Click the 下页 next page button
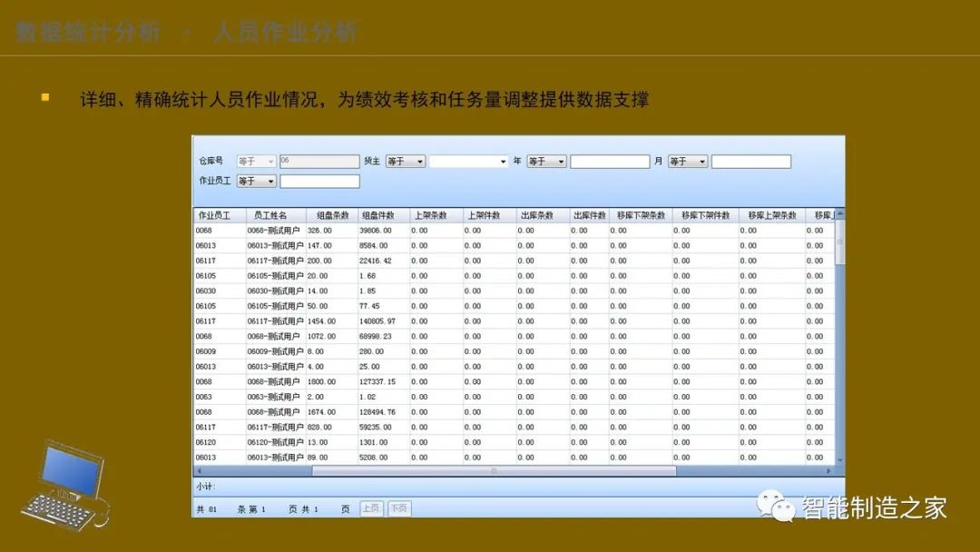Viewport: 980px width, 552px height. click(x=398, y=508)
